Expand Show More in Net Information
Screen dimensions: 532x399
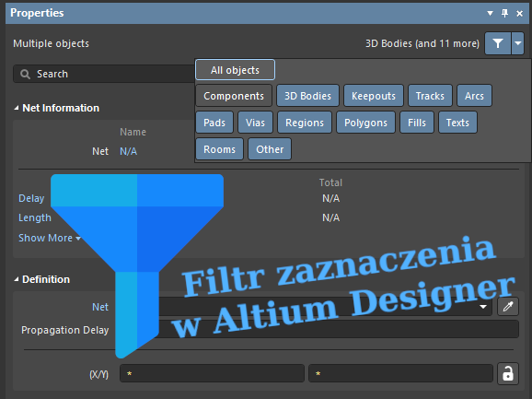coord(50,238)
